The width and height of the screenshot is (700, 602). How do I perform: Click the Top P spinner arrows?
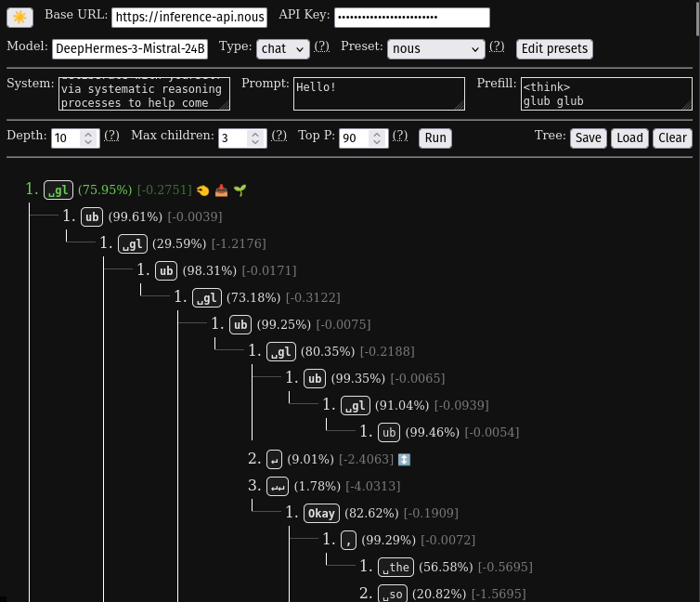[376, 137]
